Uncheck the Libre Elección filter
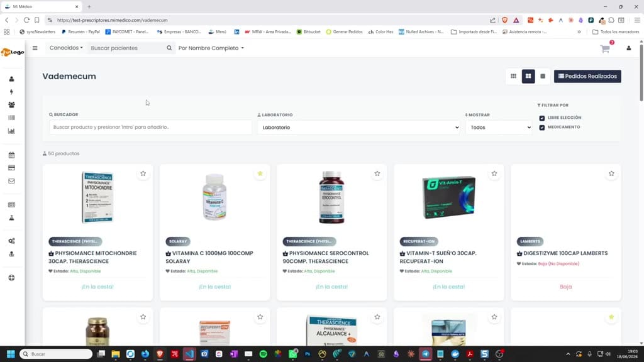 pyautogui.click(x=541, y=118)
